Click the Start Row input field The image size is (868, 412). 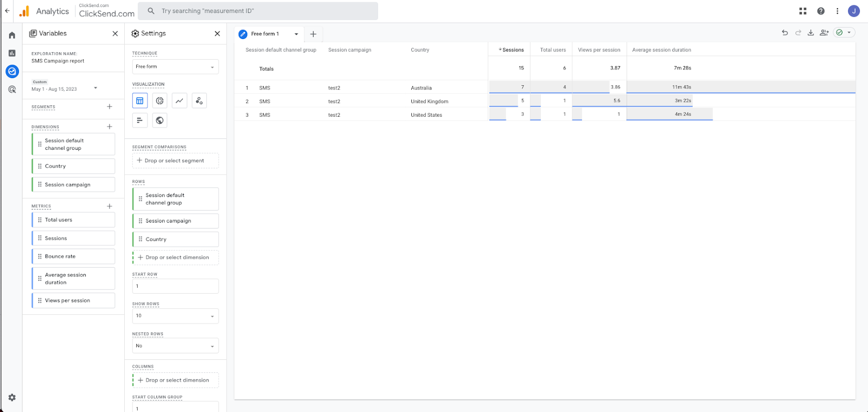(175, 286)
